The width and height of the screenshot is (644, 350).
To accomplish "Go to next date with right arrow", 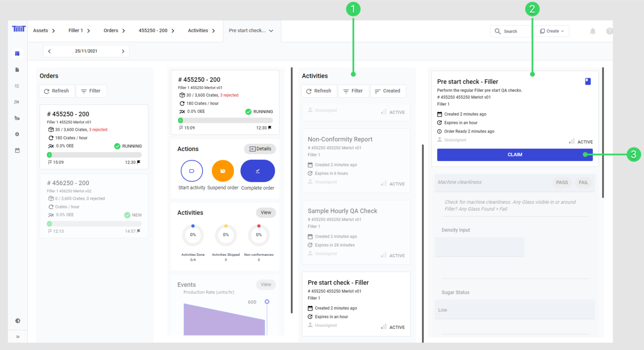I will pos(123,51).
